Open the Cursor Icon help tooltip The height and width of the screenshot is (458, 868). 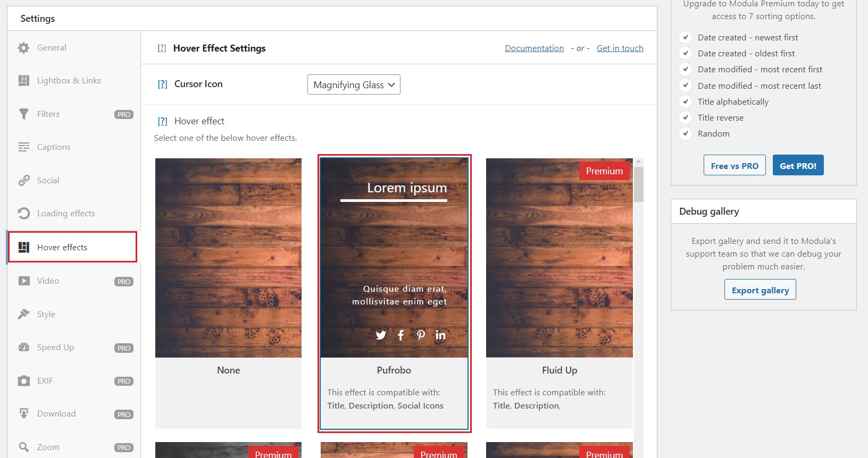pos(162,84)
